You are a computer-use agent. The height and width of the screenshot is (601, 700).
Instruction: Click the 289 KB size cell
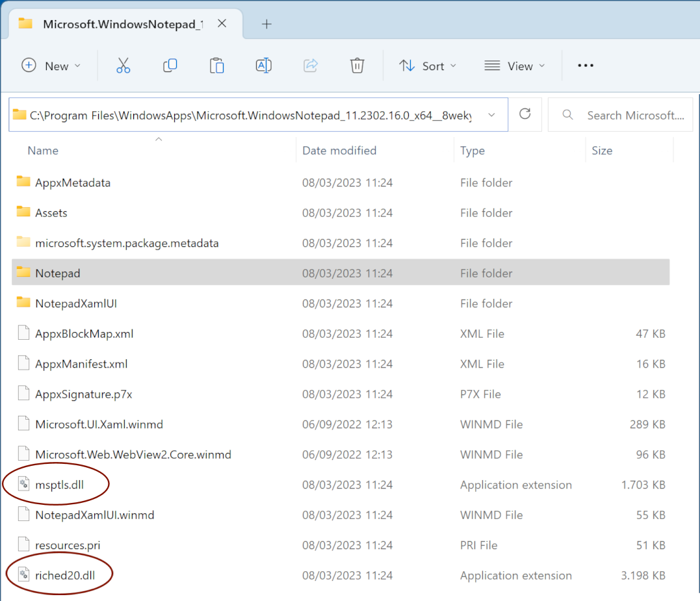[647, 424]
